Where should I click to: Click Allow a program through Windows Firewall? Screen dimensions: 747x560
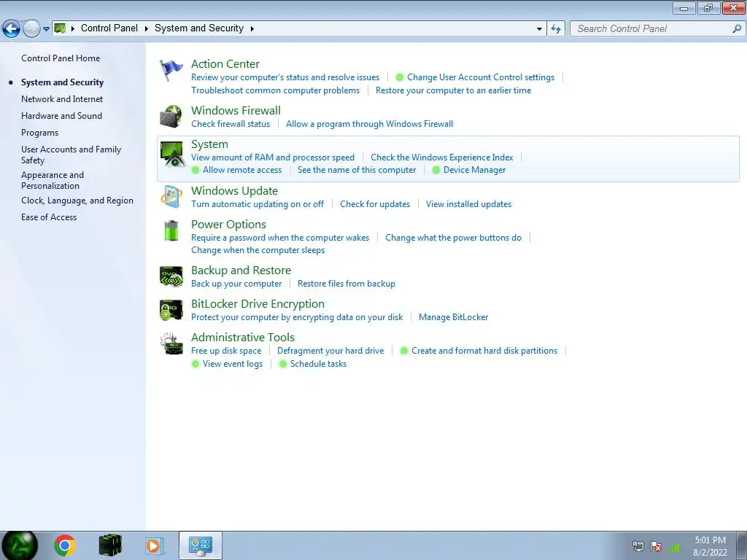[x=369, y=124]
